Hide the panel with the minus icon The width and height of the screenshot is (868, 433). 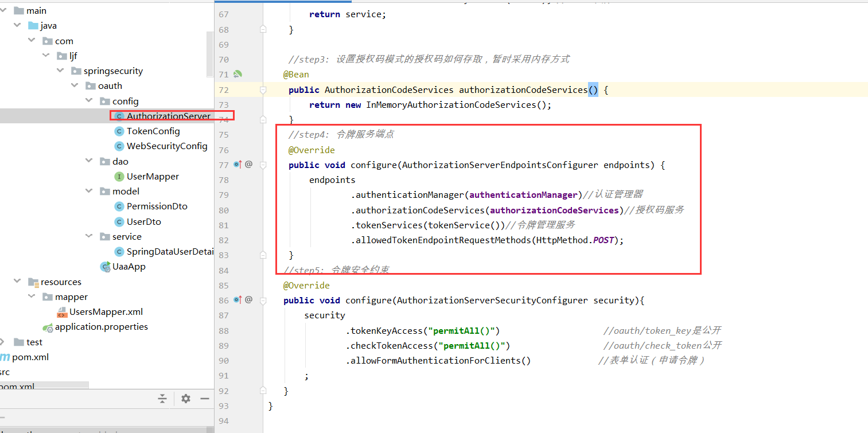pyautogui.click(x=205, y=399)
